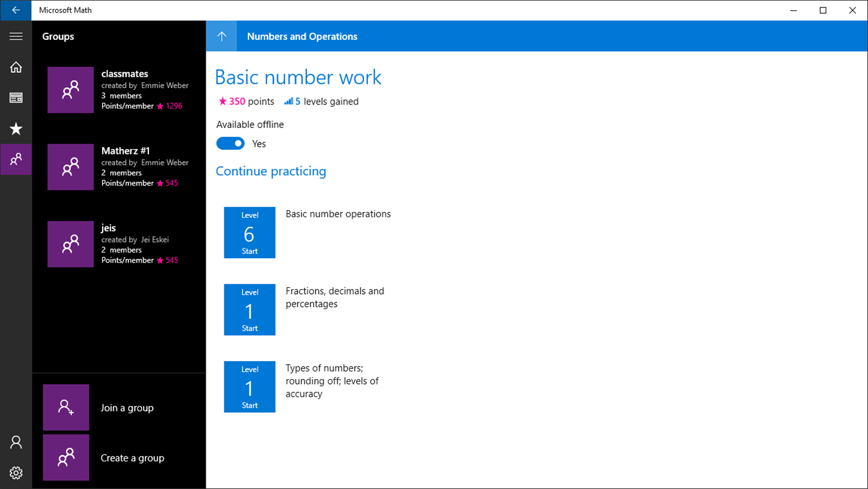Viewport: 868px width, 489px height.
Task: Open the favorites star sidebar icon
Action: 16,129
